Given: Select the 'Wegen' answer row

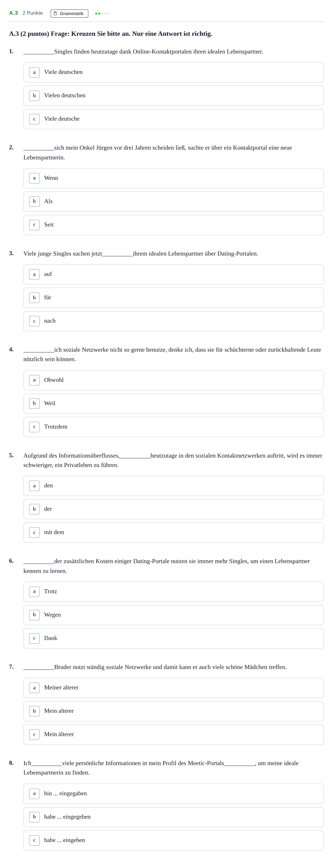Looking at the screenshot, I should tap(173, 615).
